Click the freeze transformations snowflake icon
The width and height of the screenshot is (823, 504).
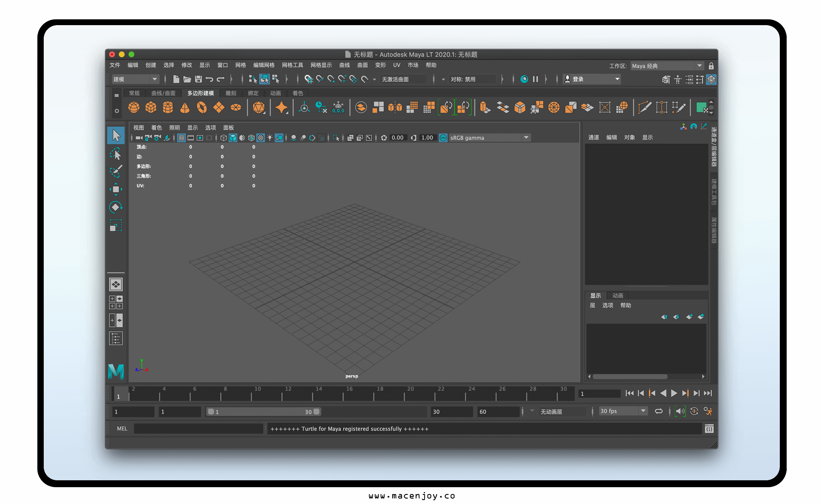point(338,107)
